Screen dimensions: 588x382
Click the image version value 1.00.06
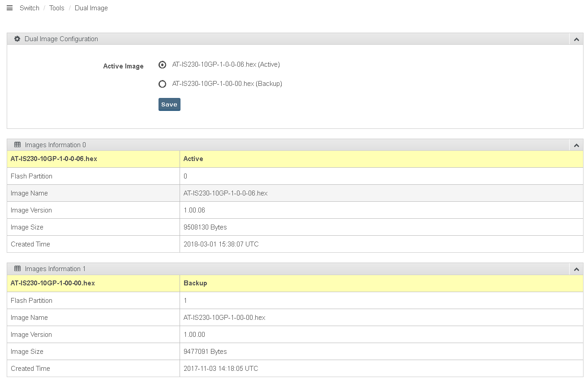point(194,210)
